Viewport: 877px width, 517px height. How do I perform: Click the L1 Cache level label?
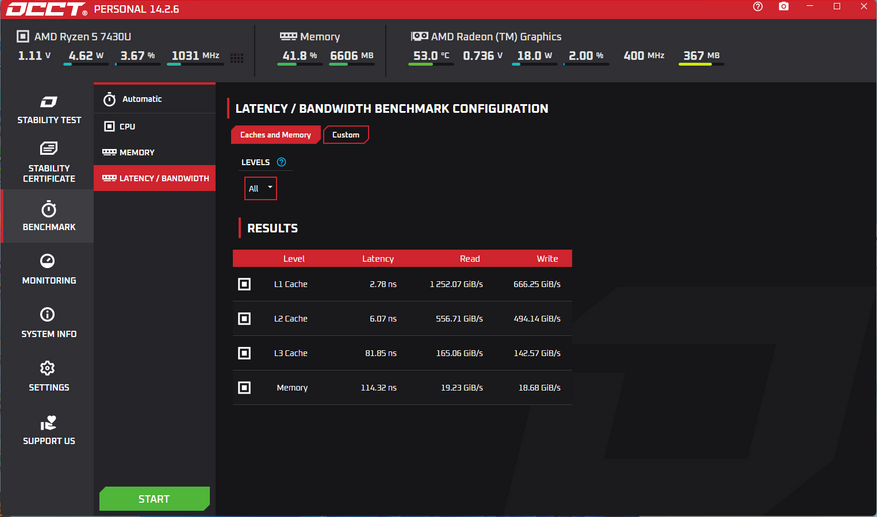tap(291, 284)
